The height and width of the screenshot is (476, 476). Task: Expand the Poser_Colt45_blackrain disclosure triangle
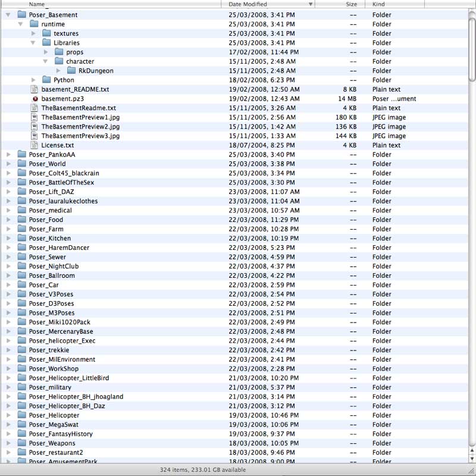[x=8, y=173]
